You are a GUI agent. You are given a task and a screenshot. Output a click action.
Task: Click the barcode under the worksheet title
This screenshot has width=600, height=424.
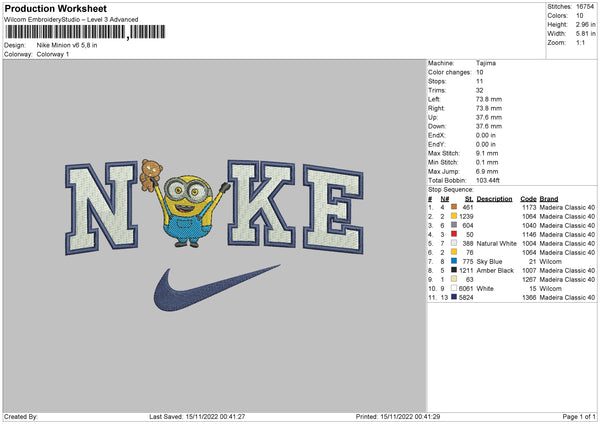[x=85, y=32]
